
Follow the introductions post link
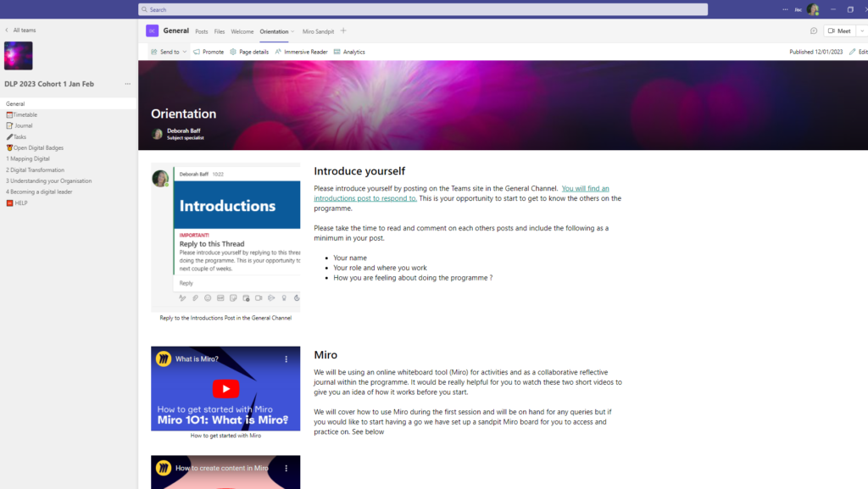coord(461,193)
